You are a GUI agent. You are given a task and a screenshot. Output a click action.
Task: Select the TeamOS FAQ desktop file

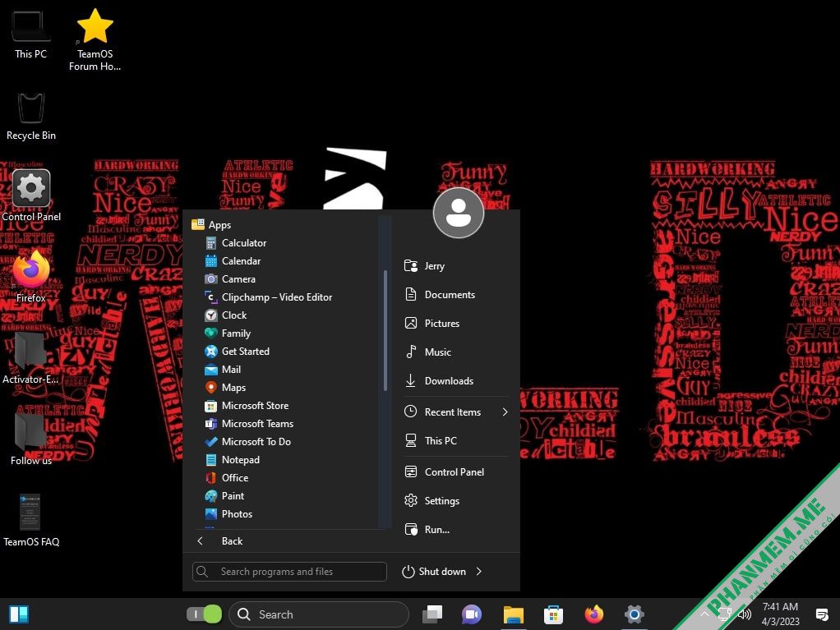[x=30, y=521]
